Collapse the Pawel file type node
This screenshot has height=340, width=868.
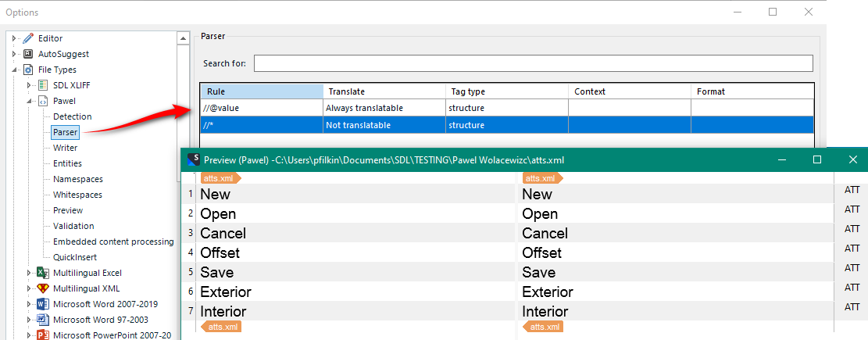[30, 101]
